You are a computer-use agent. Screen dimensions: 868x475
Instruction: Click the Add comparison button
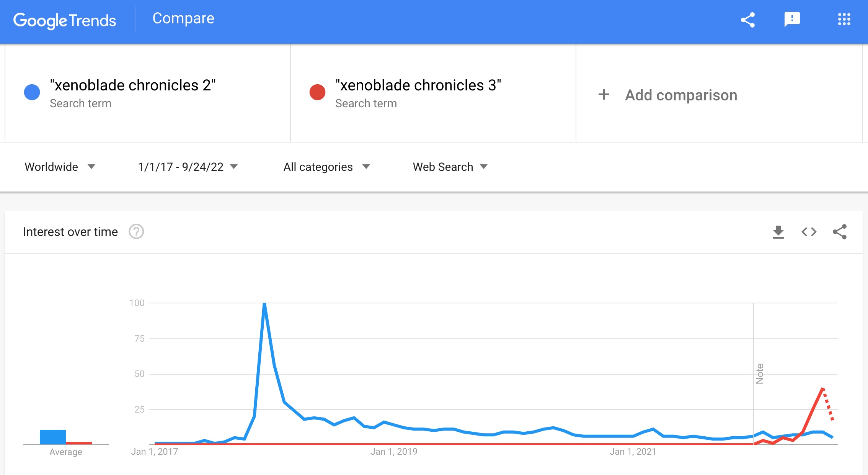point(668,95)
